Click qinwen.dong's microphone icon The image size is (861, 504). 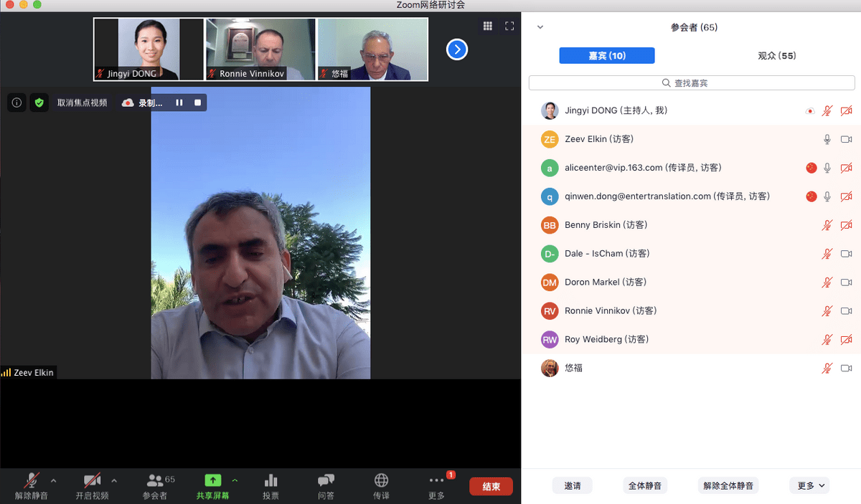827,196
